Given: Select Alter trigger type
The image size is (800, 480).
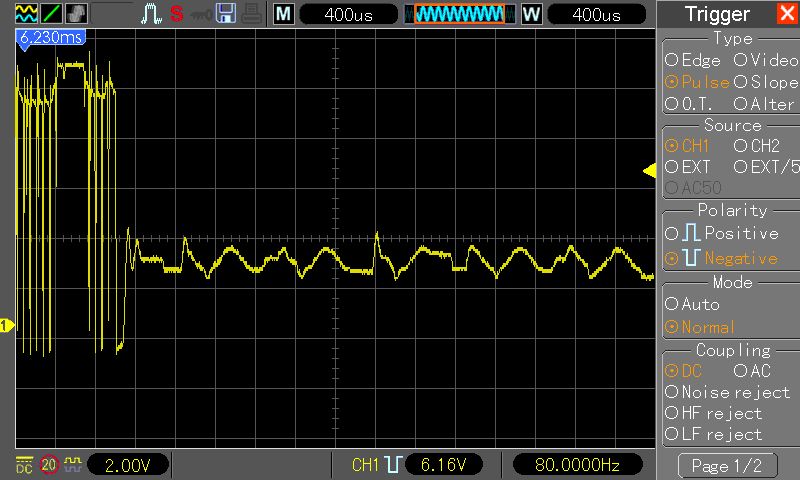Looking at the screenshot, I should [764, 104].
